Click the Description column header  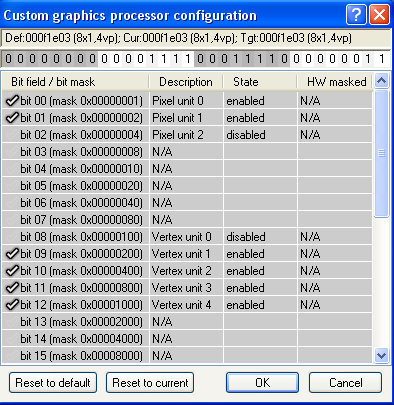186,82
